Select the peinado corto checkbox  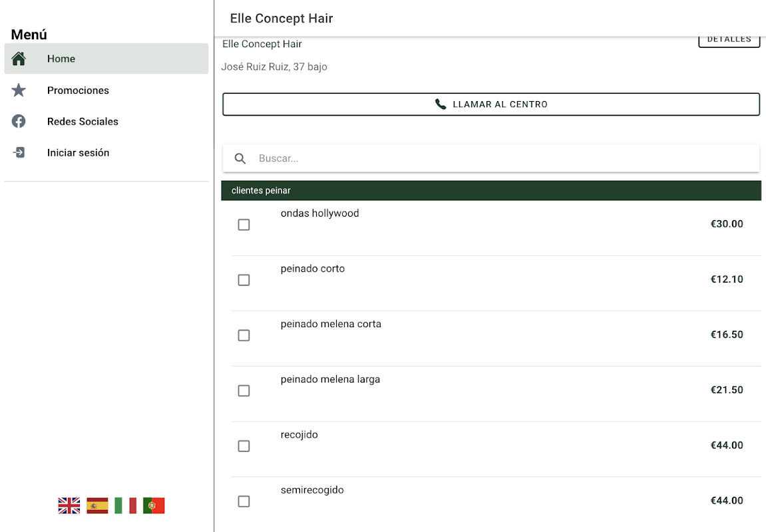(x=244, y=280)
